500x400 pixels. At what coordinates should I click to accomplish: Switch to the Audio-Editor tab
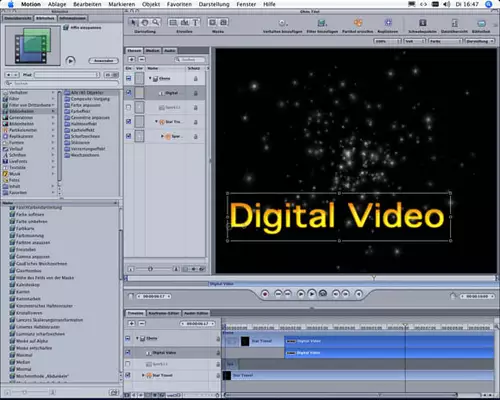(x=196, y=313)
